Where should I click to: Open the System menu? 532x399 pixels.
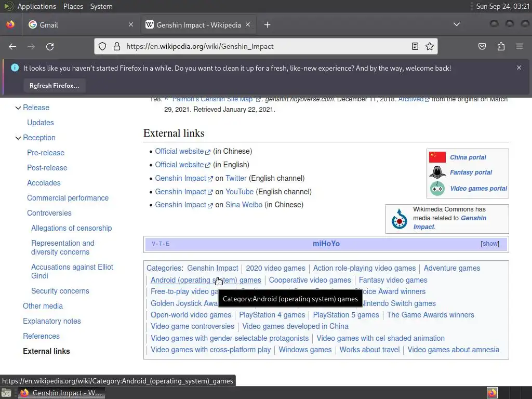[x=101, y=6]
